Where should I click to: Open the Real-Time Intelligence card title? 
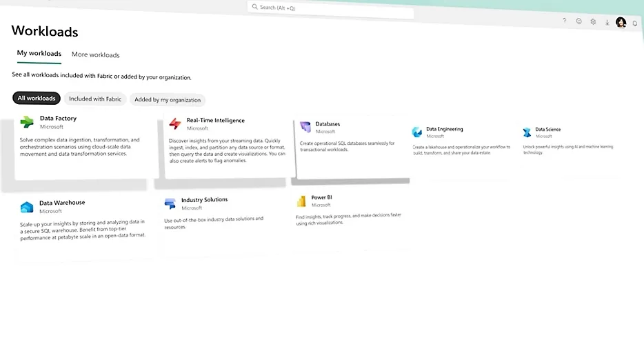click(x=216, y=121)
